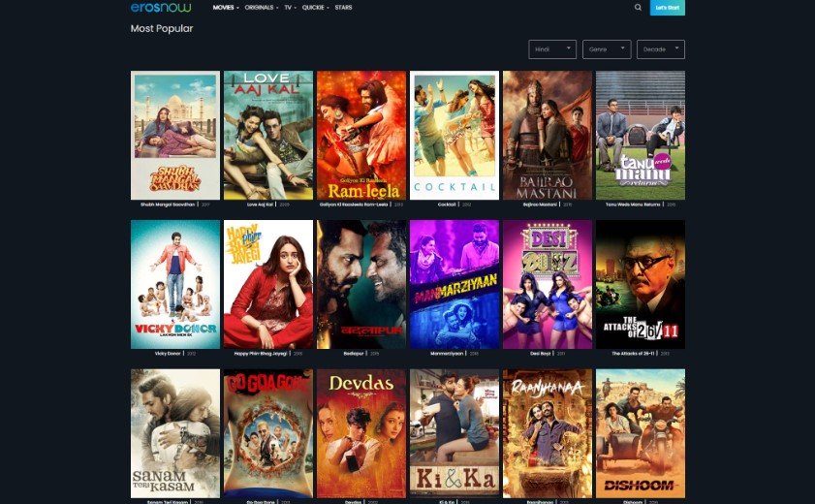The image size is (815, 504).
Task: Open the Devdas movie poster
Action: (x=361, y=433)
